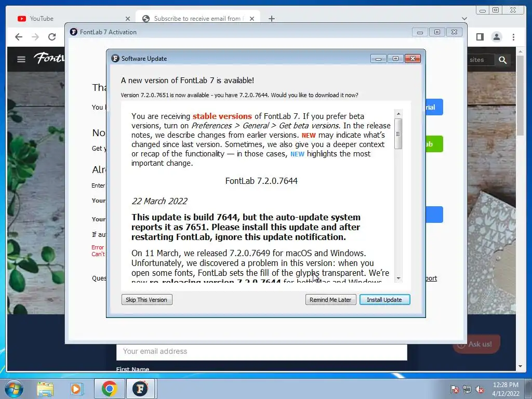Click 'A new version of FontLab 7 is available!'

(x=187, y=81)
